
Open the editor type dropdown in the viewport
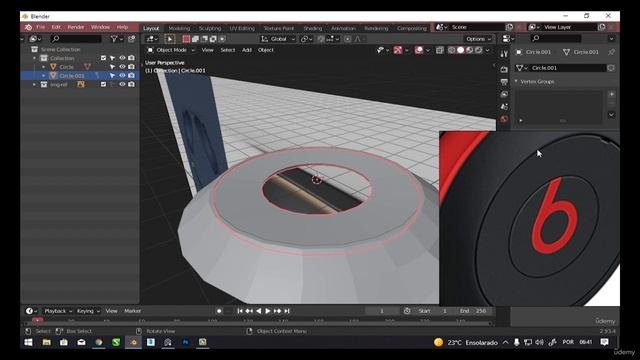click(153, 39)
